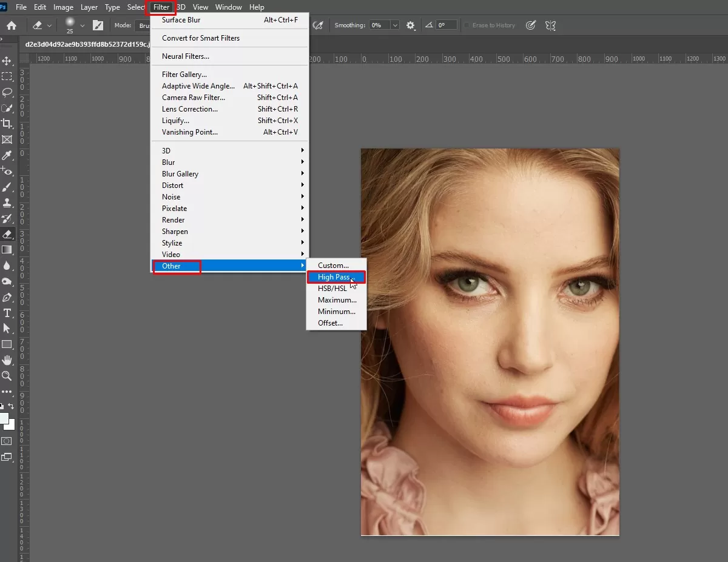The width and height of the screenshot is (728, 562).
Task: Expand the Stylize submenu
Action: coord(230,243)
